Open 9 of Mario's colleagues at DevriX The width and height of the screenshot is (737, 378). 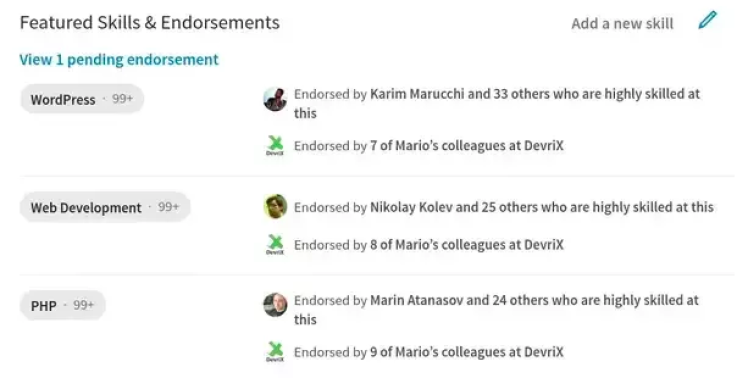click(466, 352)
